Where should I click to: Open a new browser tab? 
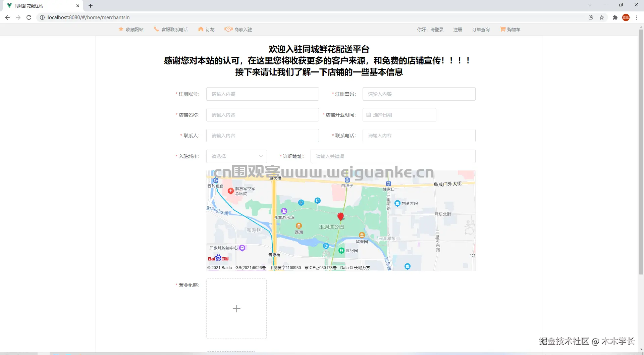point(91,6)
